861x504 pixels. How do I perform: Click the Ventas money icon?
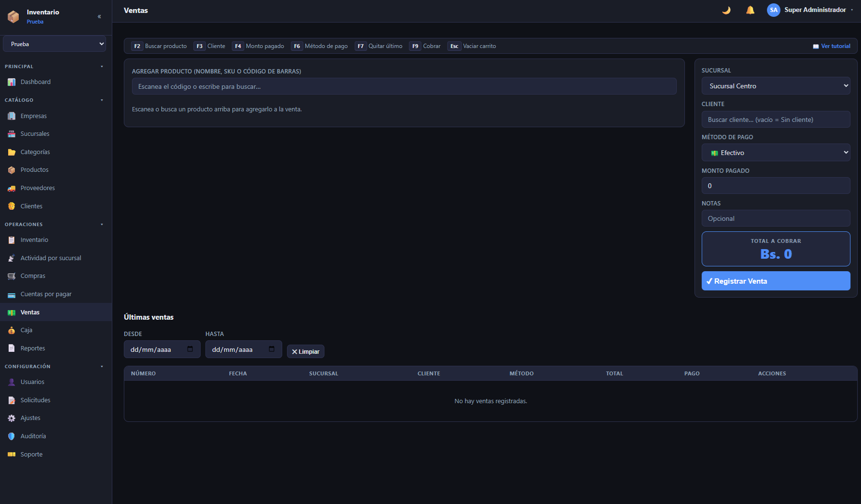[x=12, y=312]
